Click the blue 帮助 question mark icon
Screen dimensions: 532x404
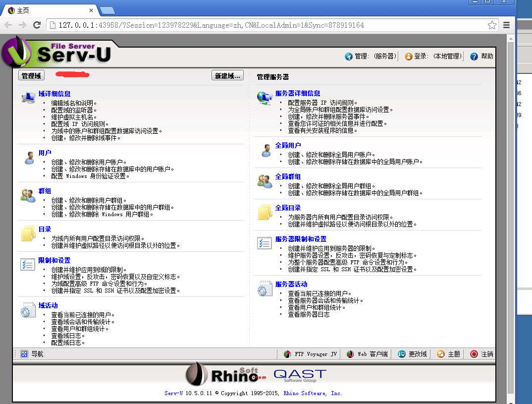(x=474, y=57)
